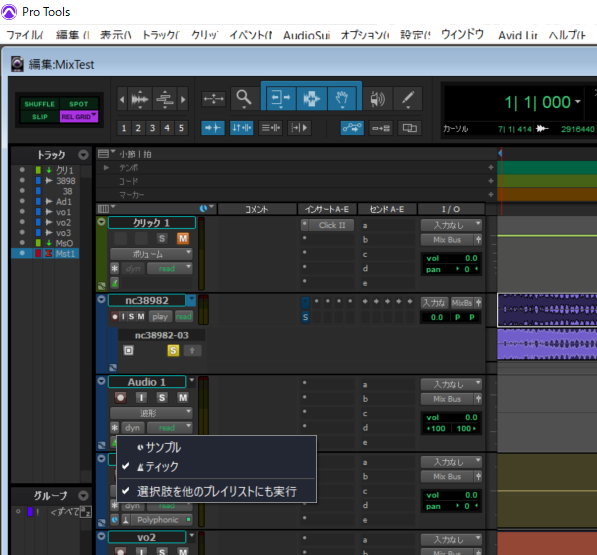Select the Pencil tool
This screenshot has height=555, width=597.
point(408,99)
